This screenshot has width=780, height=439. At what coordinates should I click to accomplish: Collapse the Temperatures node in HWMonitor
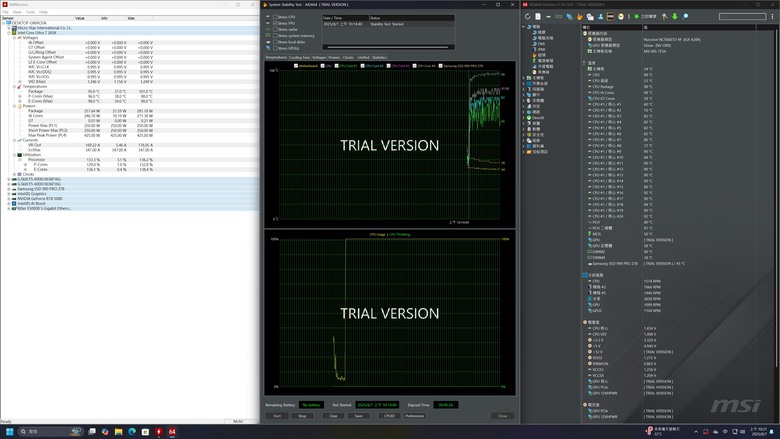(14, 87)
